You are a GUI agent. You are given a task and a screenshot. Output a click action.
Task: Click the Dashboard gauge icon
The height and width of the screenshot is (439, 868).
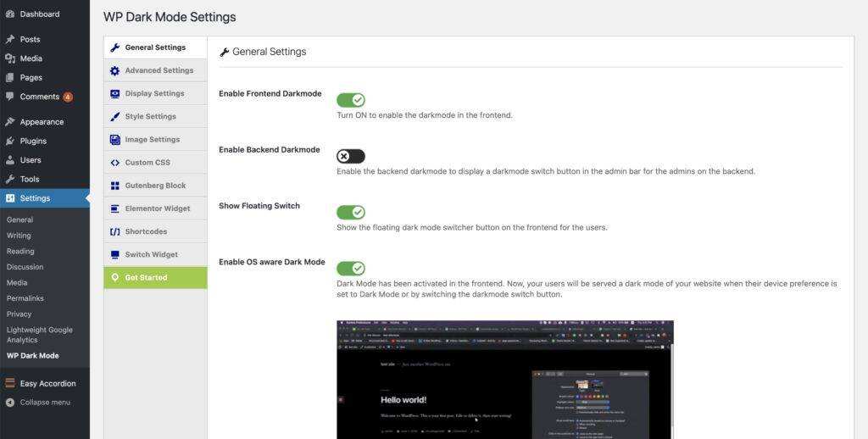pyautogui.click(x=9, y=14)
